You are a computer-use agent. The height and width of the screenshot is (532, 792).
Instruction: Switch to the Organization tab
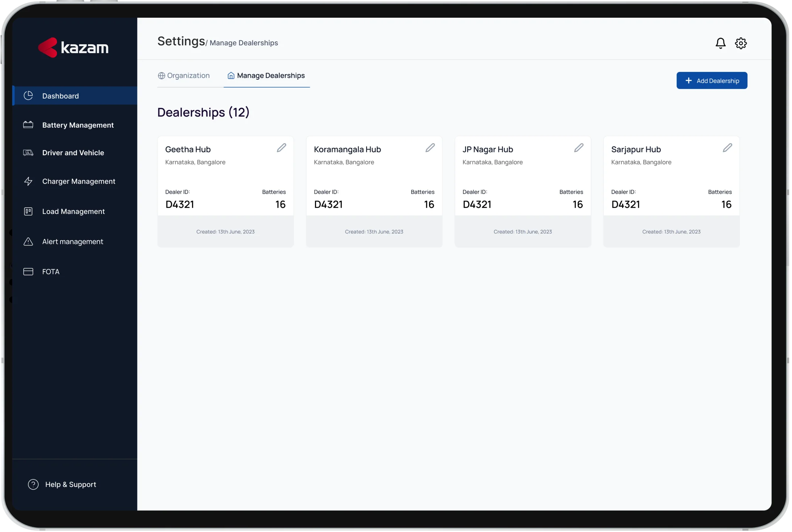(184, 76)
